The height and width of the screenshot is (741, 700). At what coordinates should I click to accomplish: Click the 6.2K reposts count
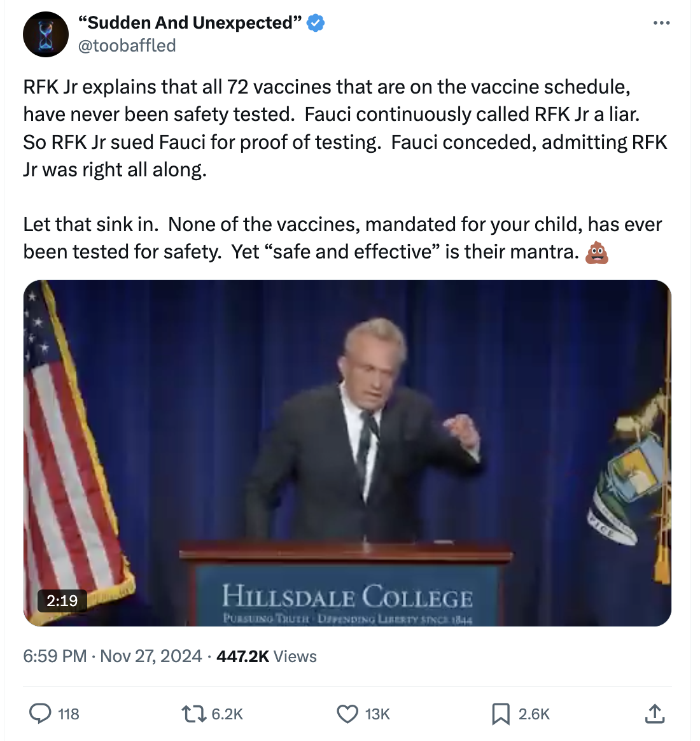[x=227, y=714]
